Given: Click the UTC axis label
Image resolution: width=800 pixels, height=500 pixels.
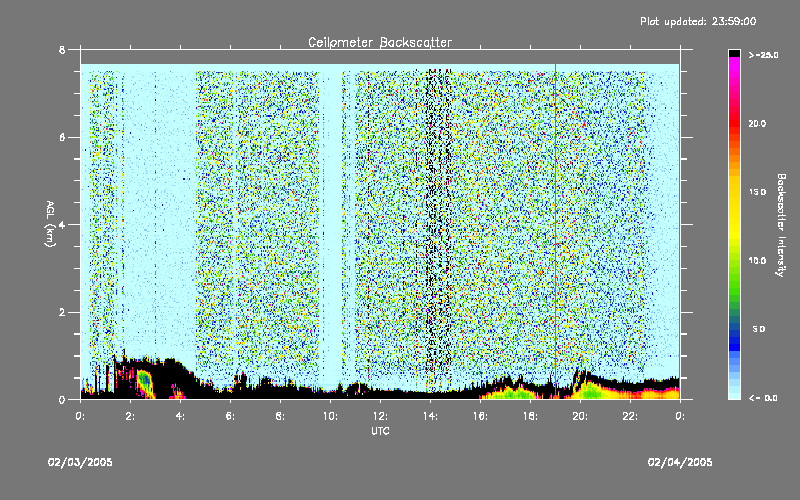Looking at the screenshot, I should [x=380, y=431].
